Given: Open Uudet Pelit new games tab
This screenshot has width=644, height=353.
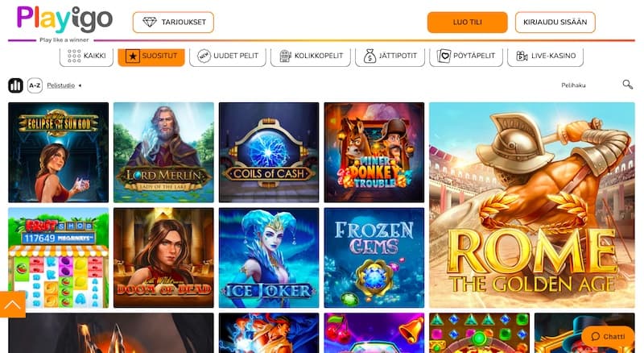Looking at the screenshot, I should point(228,56).
